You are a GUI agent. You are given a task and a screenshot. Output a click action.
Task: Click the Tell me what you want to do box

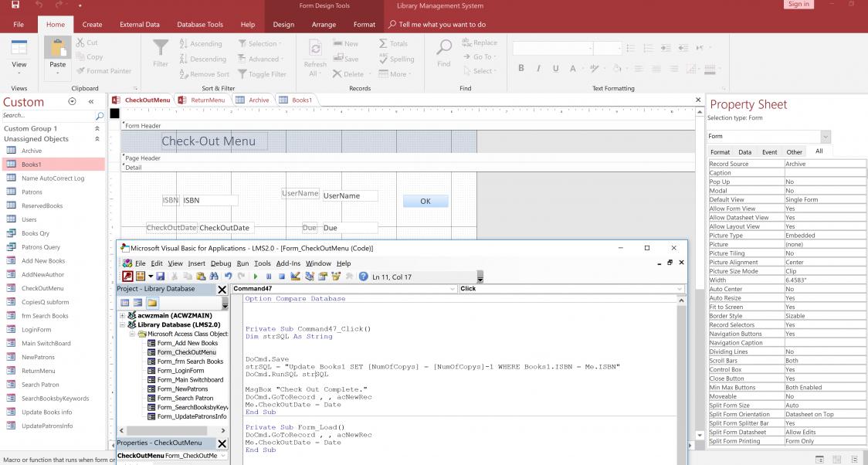point(437,25)
